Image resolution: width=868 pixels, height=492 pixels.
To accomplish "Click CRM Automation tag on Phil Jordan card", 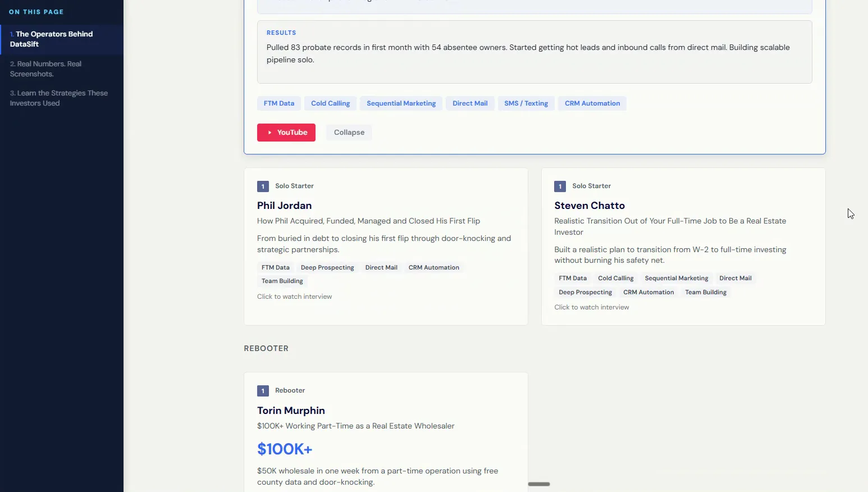I will pos(433,267).
